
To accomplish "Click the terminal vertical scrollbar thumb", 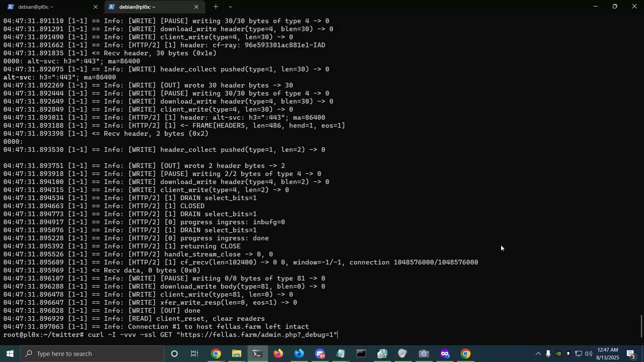I will click(x=641, y=326).
